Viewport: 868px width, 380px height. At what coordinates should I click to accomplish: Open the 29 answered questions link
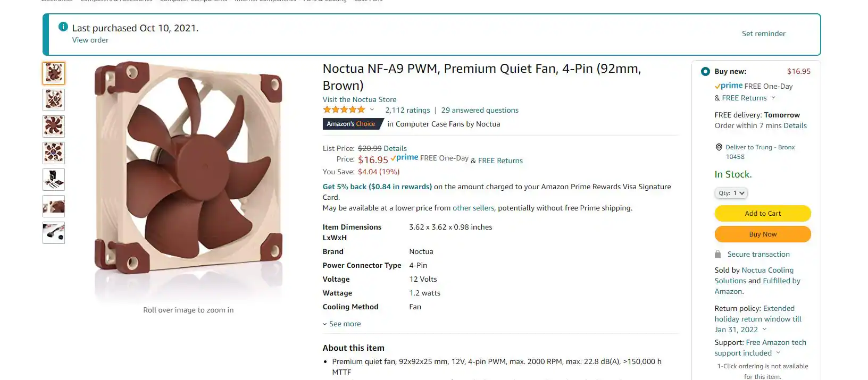479,110
